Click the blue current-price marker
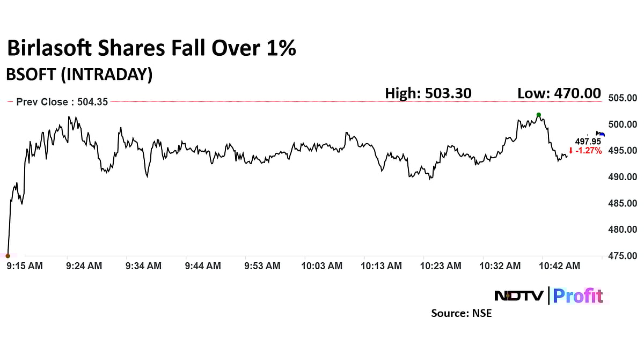The image size is (644, 362). [x=602, y=134]
